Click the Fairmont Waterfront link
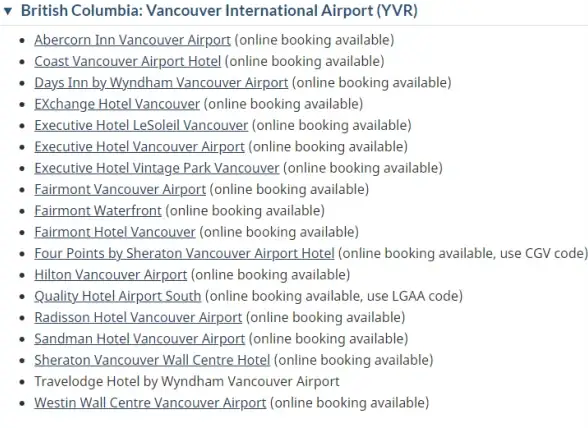The width and height of the screenshot is (588, 428). coord(98,211)
